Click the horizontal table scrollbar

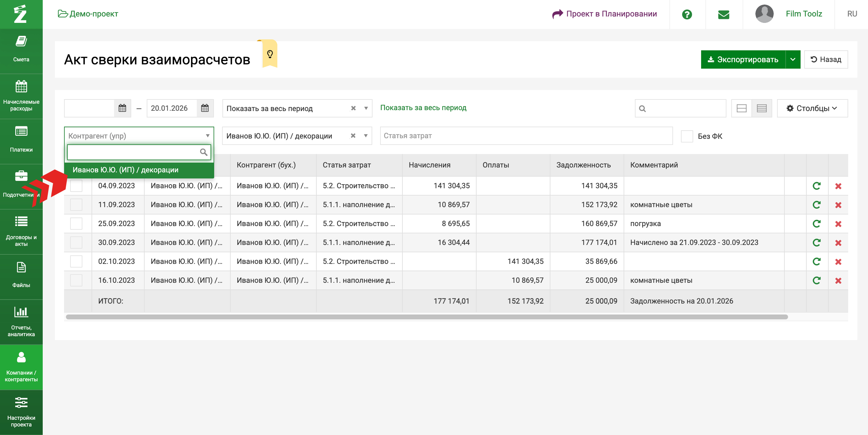point(426,317)
